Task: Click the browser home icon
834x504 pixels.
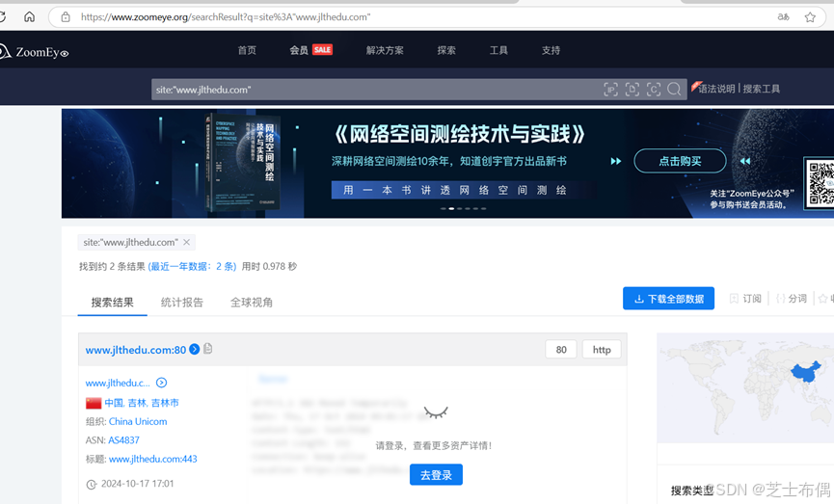Action: (x=29, y=17)
